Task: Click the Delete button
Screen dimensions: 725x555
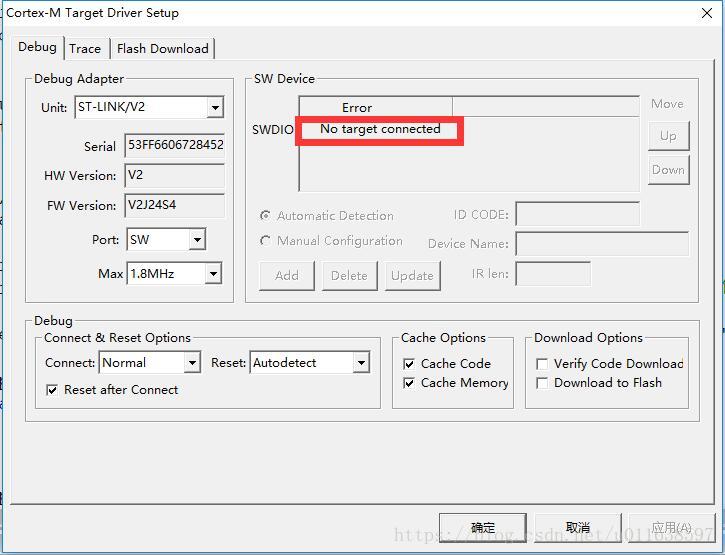Action: coord(350,276)
